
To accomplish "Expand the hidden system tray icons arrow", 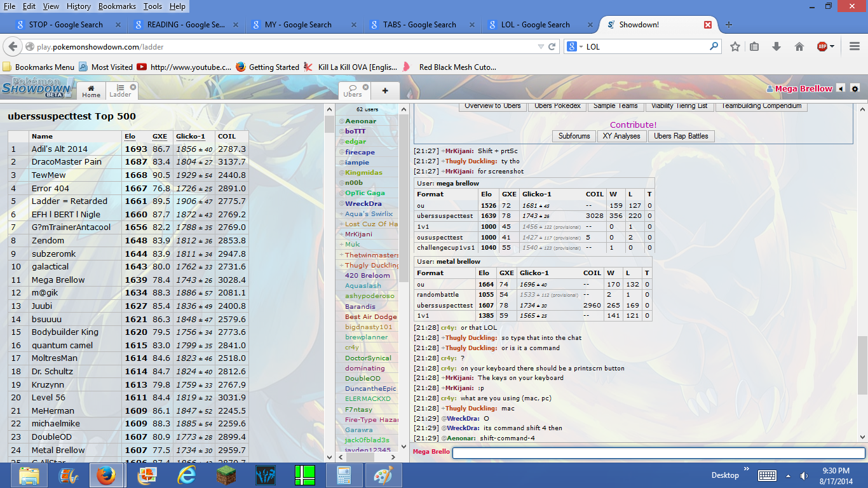I will click(789, 475).
